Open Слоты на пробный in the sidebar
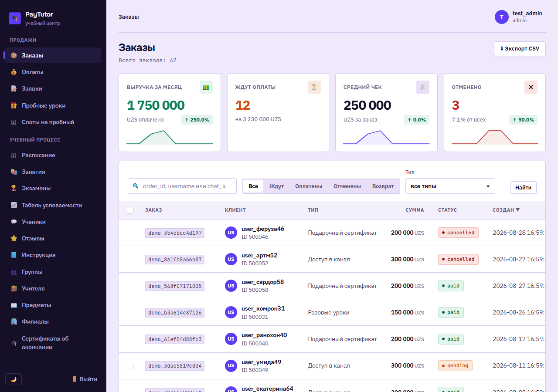Image resolution: width=558 pixels, height=392 pixels. 53,122
